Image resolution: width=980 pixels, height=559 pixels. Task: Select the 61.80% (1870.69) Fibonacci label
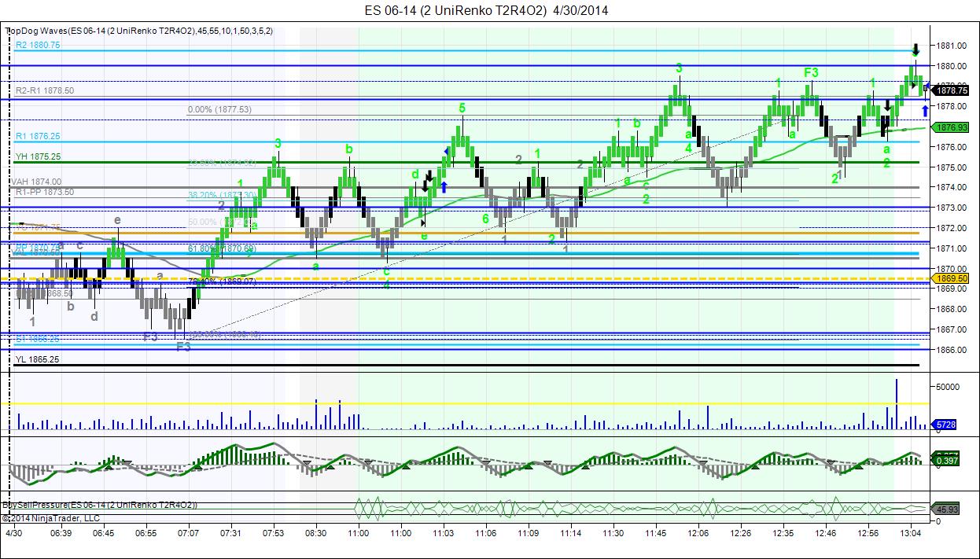[222, 249]
